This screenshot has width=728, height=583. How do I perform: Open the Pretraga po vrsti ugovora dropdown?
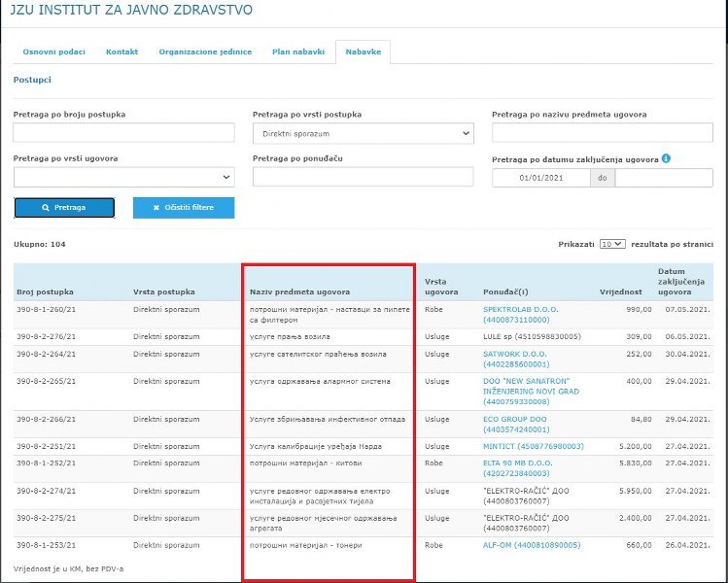tap(123, 177)
